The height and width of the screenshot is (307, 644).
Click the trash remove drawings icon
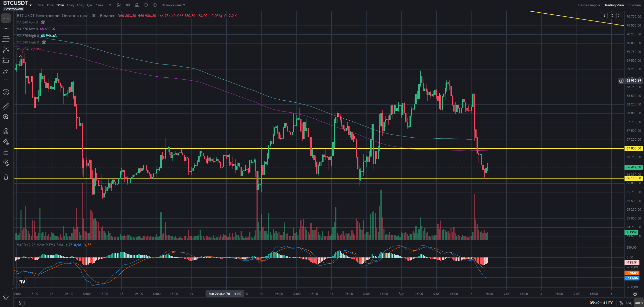(x=6, y=177)
